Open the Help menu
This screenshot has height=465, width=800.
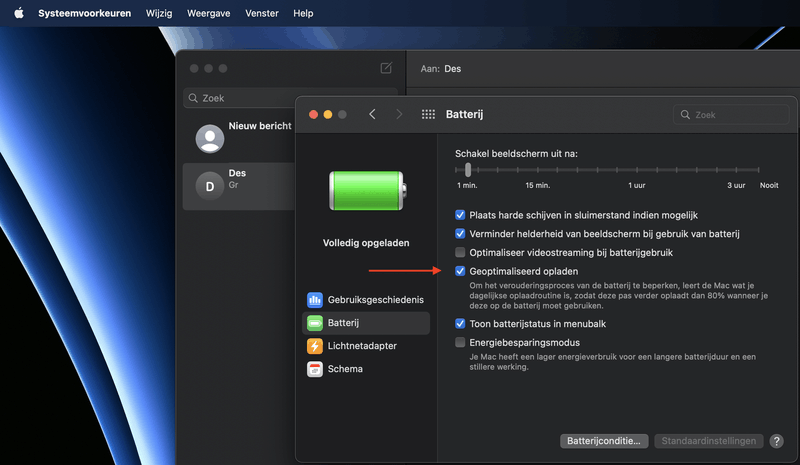coord(303,13)
